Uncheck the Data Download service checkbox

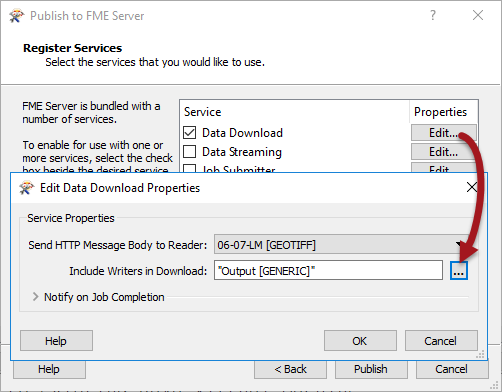click(x=190, y=133)
